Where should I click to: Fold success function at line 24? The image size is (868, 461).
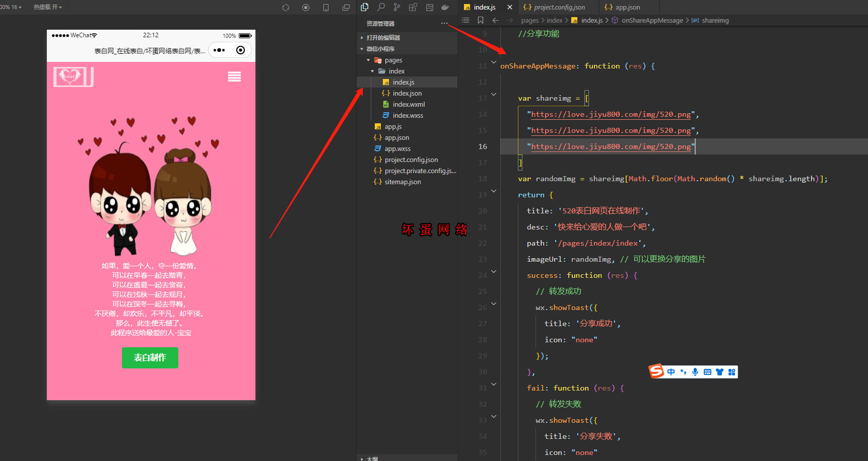[494, 271]
